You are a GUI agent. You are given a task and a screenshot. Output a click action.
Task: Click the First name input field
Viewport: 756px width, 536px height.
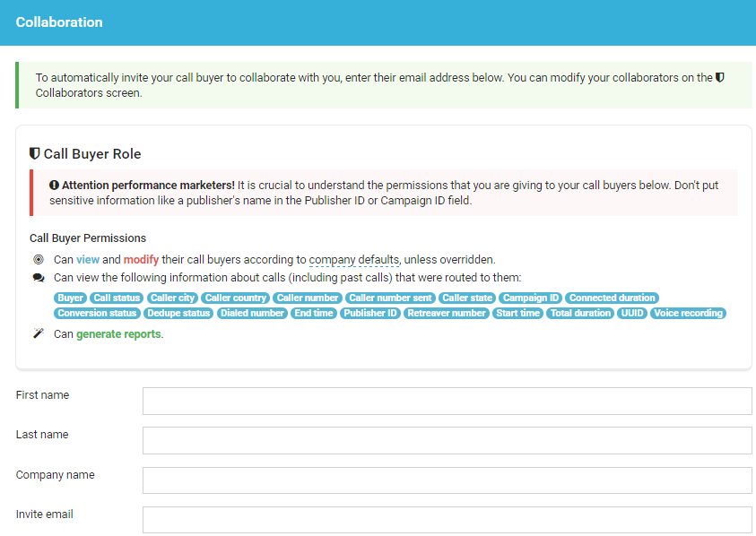[x=447, y=401]
